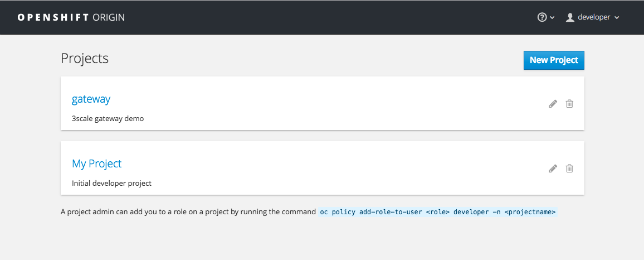Image resolution: width=644 pixels, height=260 pixels.
Task: Click the OpenShift Origin logo
Action: point(53,17)
